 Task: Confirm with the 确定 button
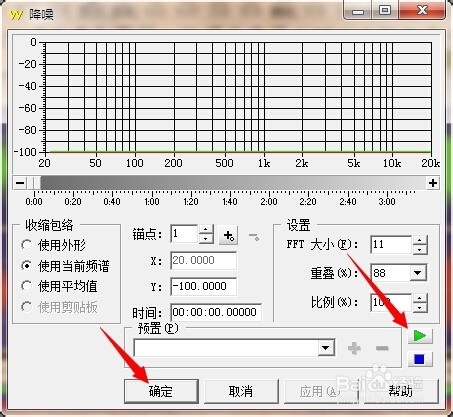point(161,391)
